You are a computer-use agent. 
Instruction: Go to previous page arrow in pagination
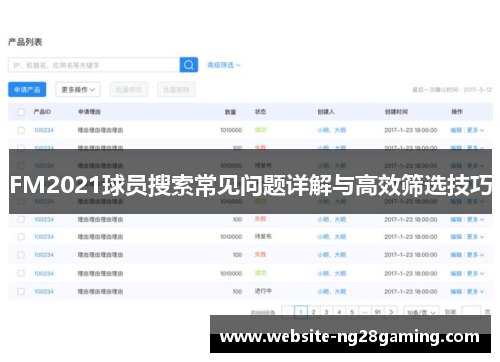[x=288, y=312]
